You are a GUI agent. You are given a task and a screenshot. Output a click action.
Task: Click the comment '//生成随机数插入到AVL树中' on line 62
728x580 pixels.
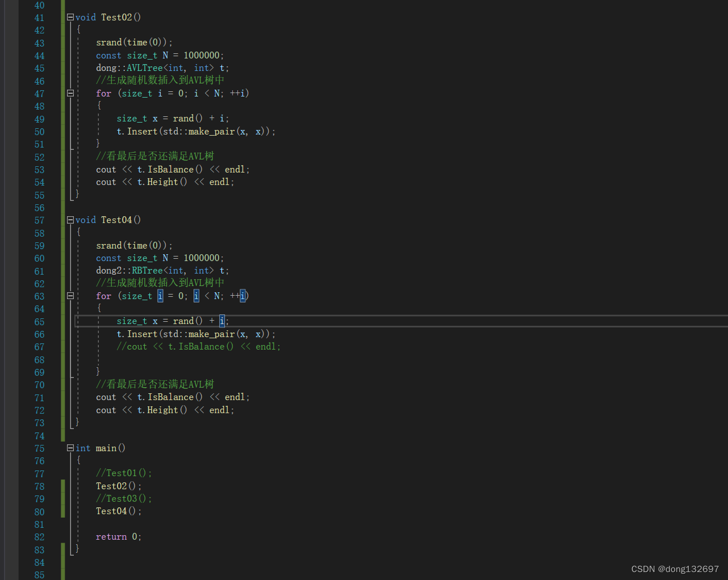(160, 283)
